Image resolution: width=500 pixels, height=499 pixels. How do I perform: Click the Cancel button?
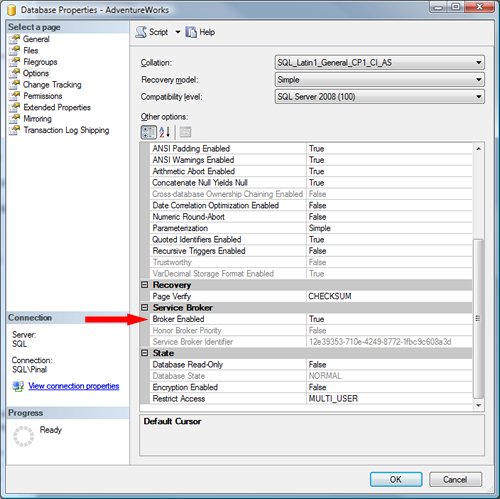click(x=455, y=480)
